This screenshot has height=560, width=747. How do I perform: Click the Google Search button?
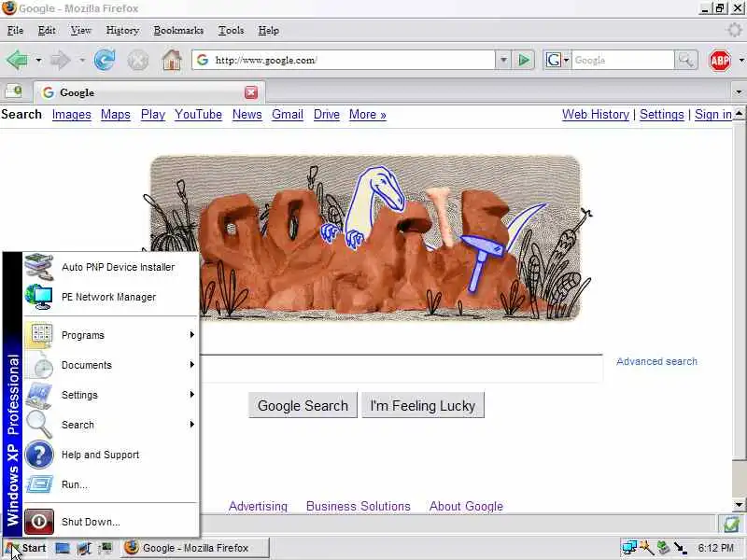[303, 405]
